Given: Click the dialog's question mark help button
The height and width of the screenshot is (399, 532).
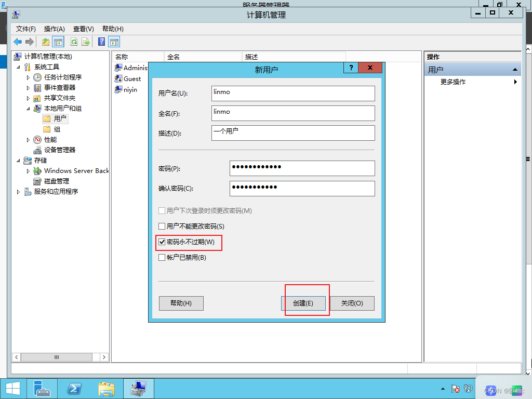Looking at the screenshot, I should 351,68.
